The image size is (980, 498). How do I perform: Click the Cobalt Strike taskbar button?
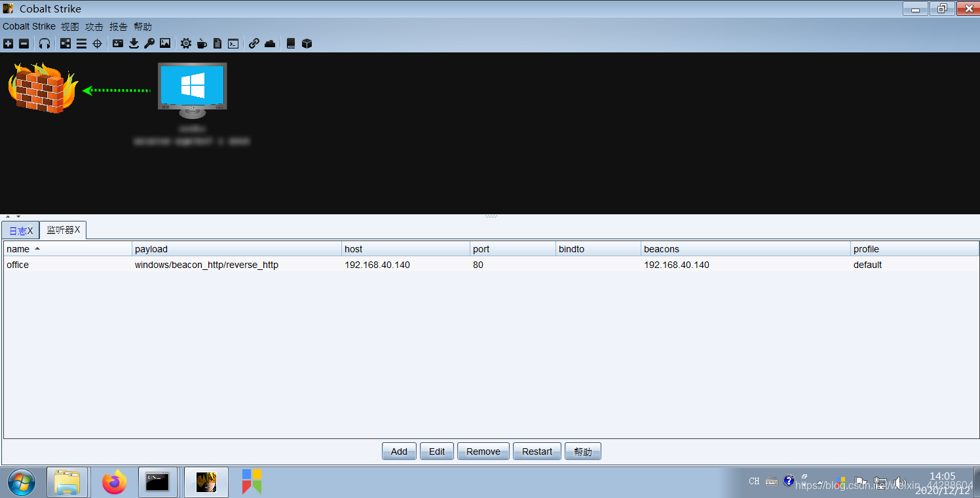tap(206, 483)
